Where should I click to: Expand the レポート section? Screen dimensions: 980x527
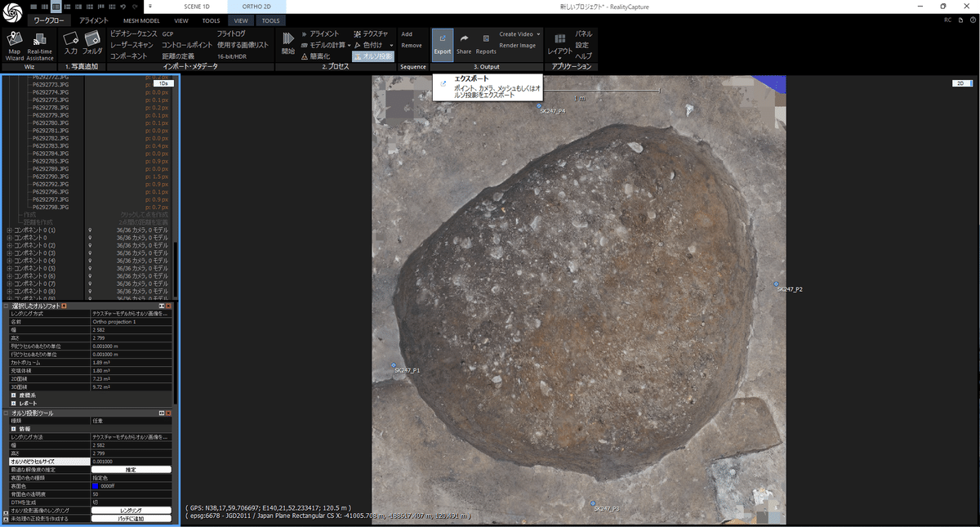13,404
